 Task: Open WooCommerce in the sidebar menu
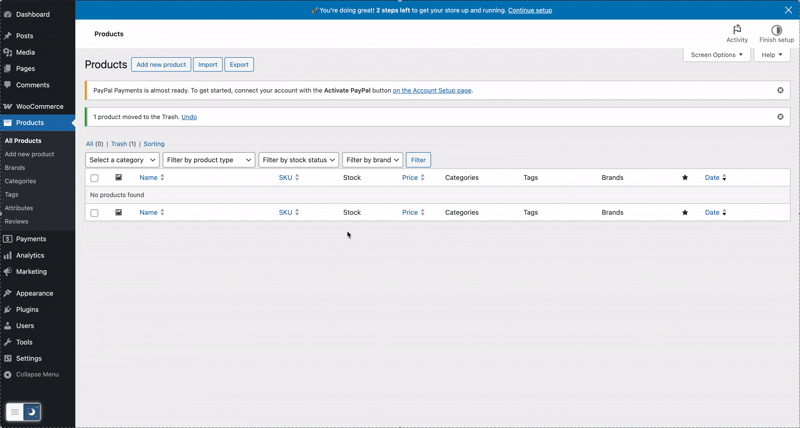39,106
